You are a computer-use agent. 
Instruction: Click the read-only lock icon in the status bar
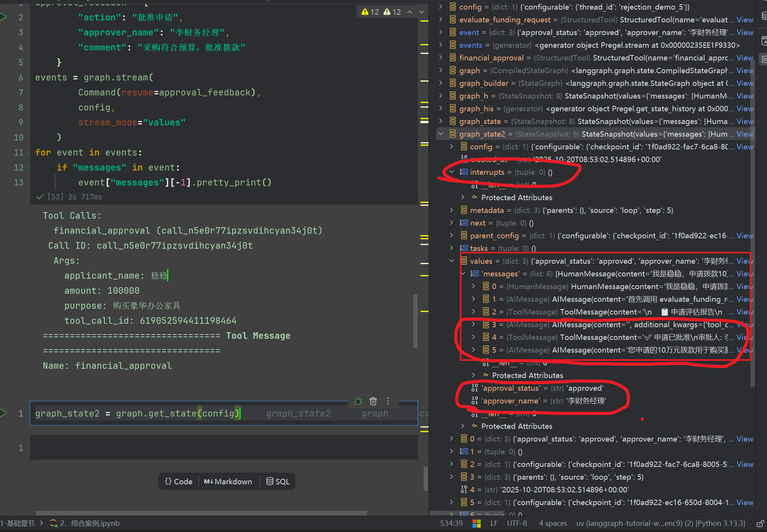[x=760, y=524]
